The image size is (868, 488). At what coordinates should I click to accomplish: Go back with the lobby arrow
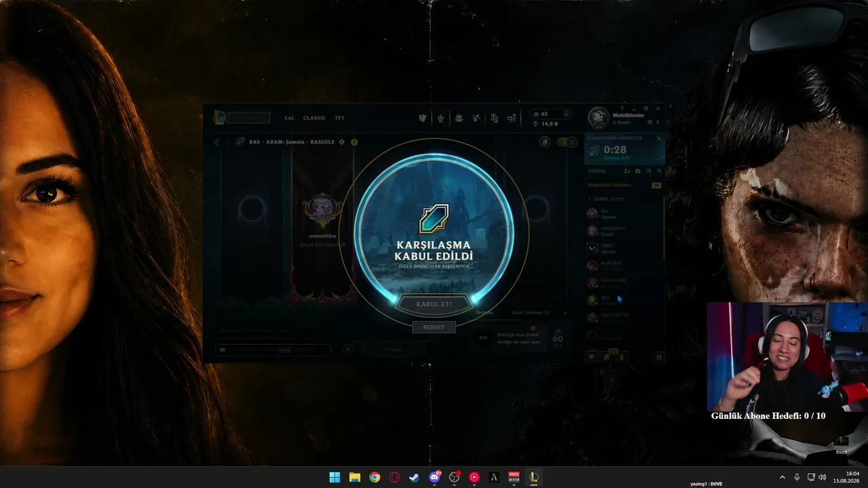(216, 142)
